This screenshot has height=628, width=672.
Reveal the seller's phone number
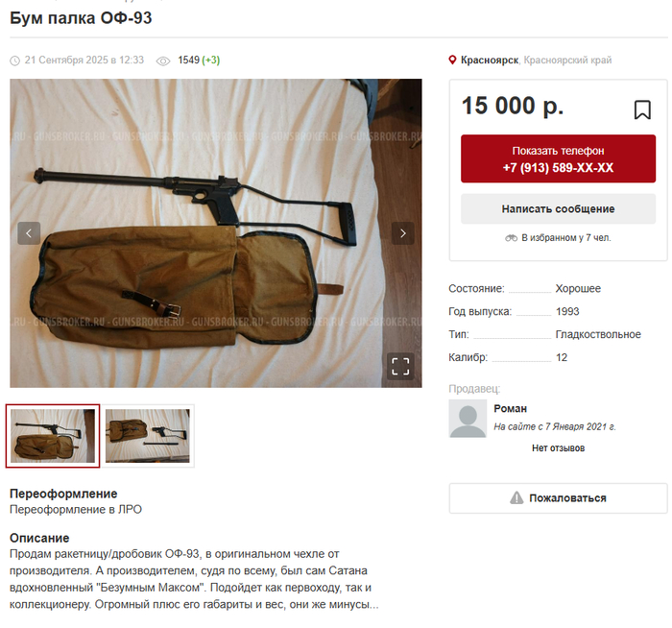[558, 158]
